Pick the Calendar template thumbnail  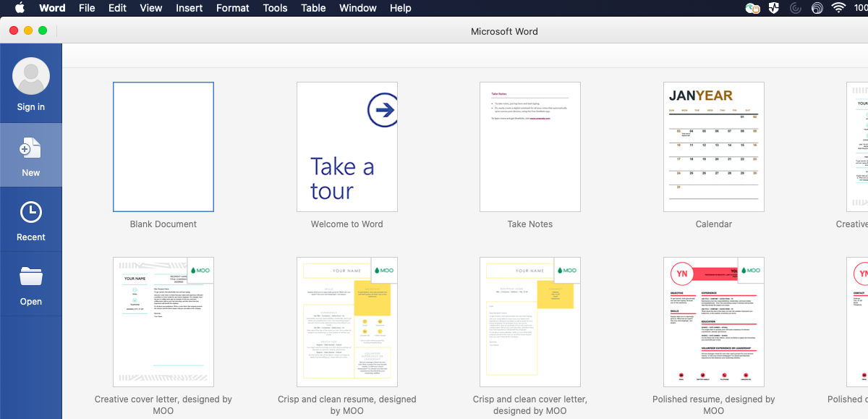click(714, 147)
